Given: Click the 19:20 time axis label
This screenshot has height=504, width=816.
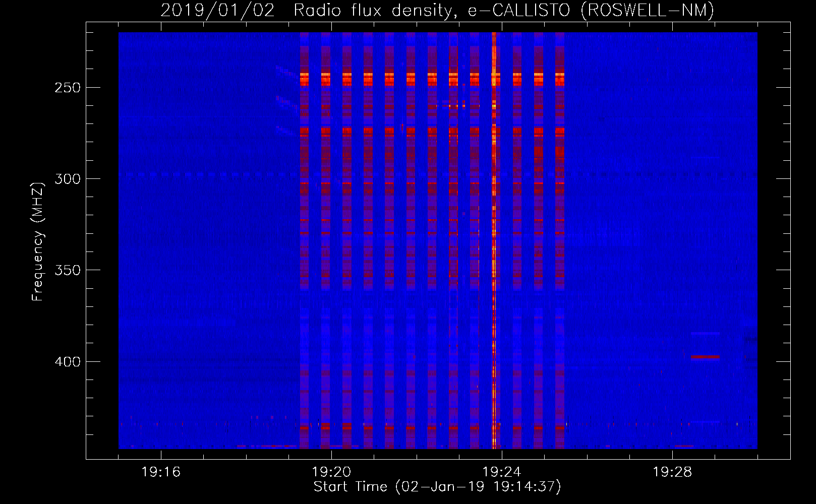Looking at the screenshot, I should [331, 472].
